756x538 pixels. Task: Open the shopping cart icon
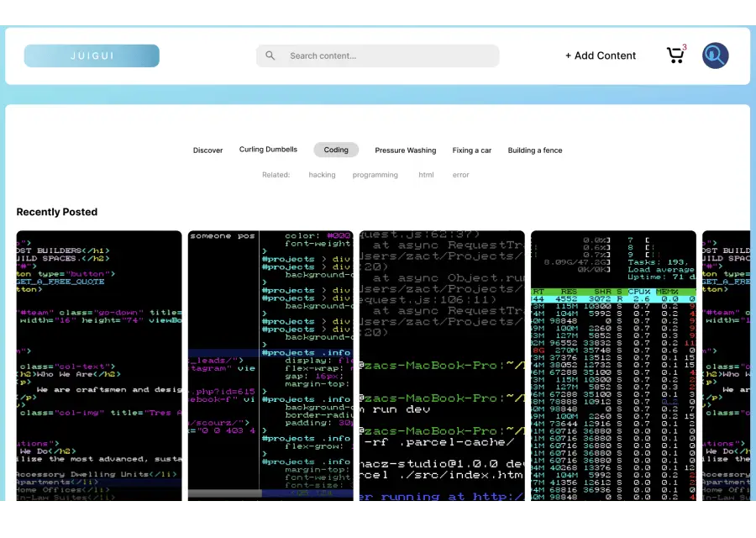point(676,55)
